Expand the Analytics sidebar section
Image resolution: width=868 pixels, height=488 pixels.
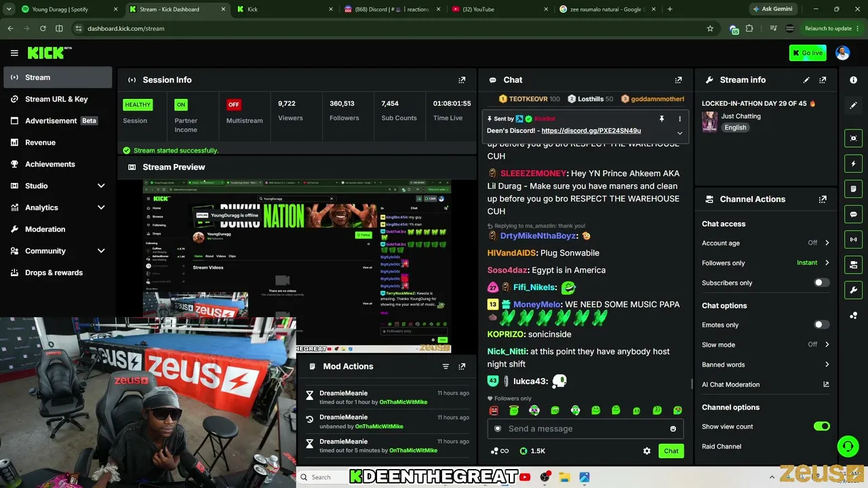point(101,207)
